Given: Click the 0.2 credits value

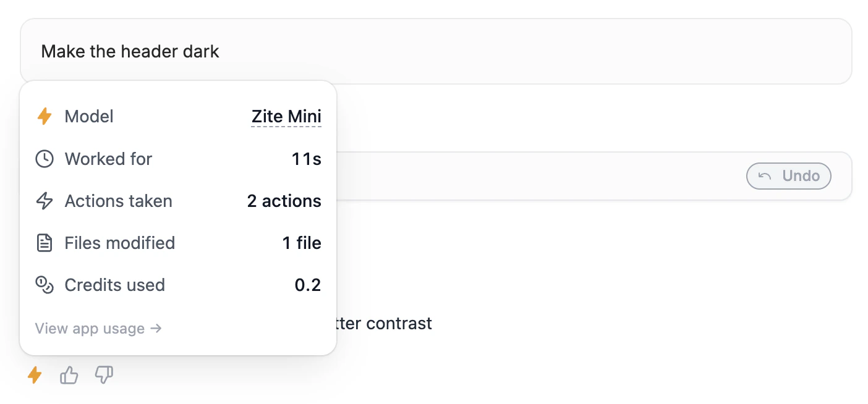Looking at the screenshot, I should 308,285.
